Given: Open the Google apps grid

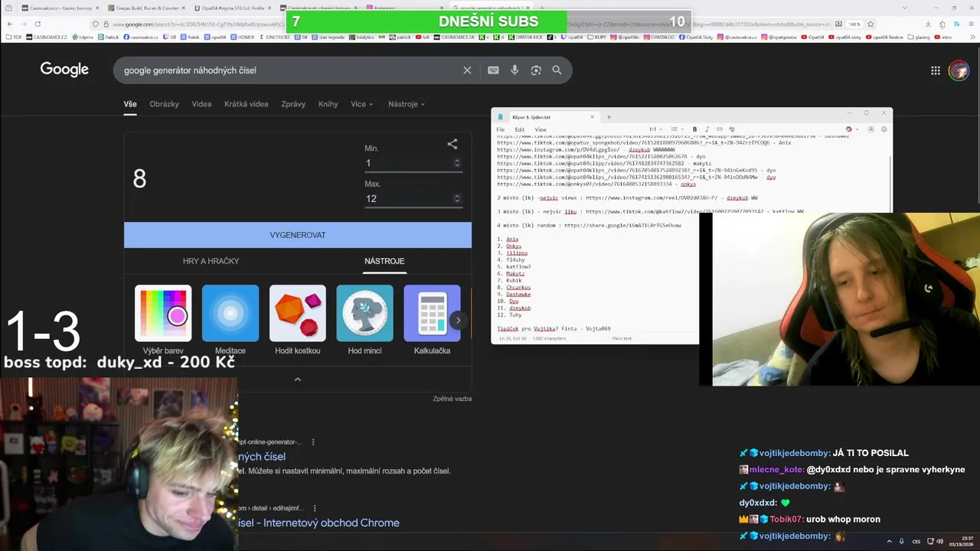Looking at the screenshot, I should 936,70.
